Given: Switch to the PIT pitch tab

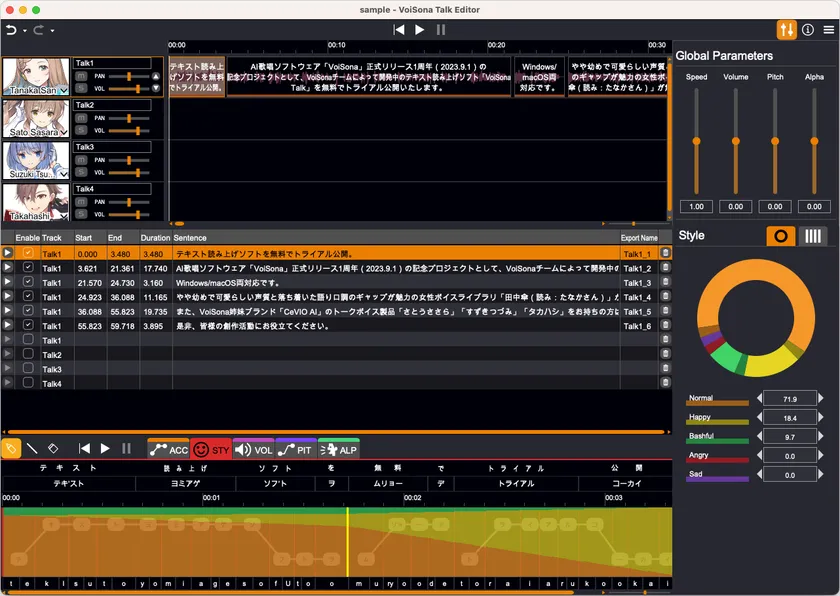Looking at the screenshot, I should [295, 450].
